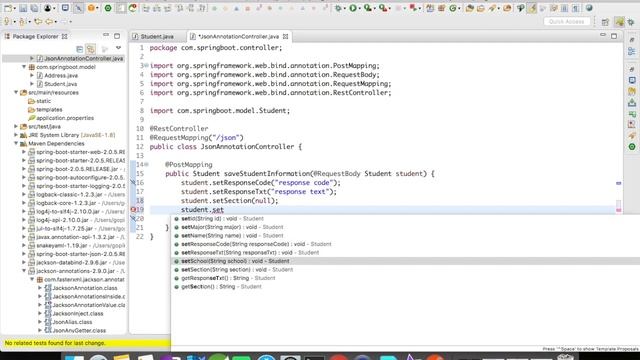Click the monitor display toolbar icon
This screenshot has width=640, height=360.
click(x=65, y=8)
